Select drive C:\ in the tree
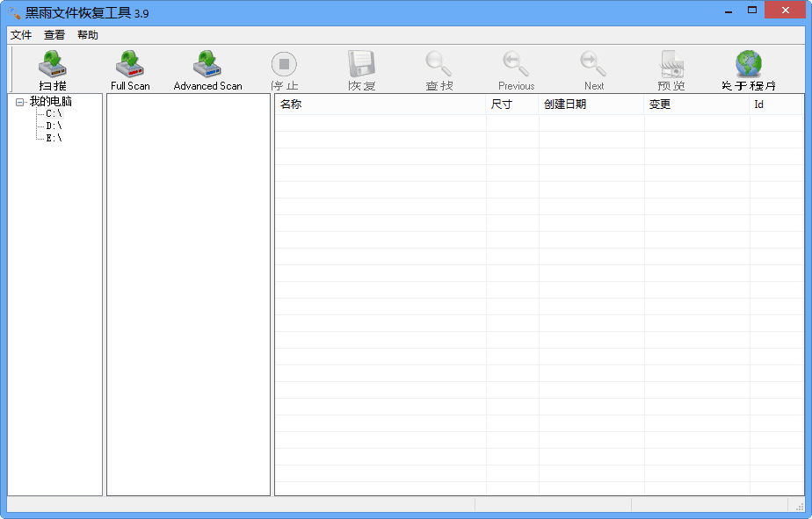The width and height of the screenshot is (812, 519). click(x=54, y=113)
